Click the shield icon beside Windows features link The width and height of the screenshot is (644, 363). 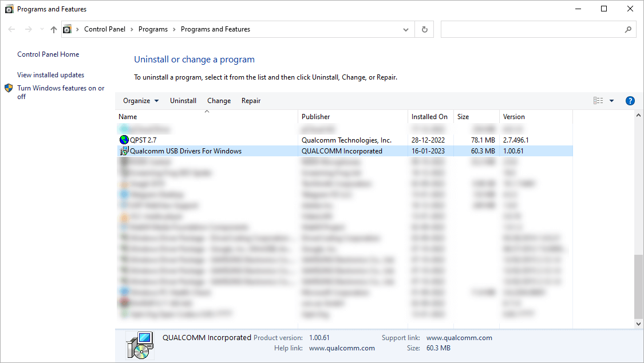[x=8, y=88]
